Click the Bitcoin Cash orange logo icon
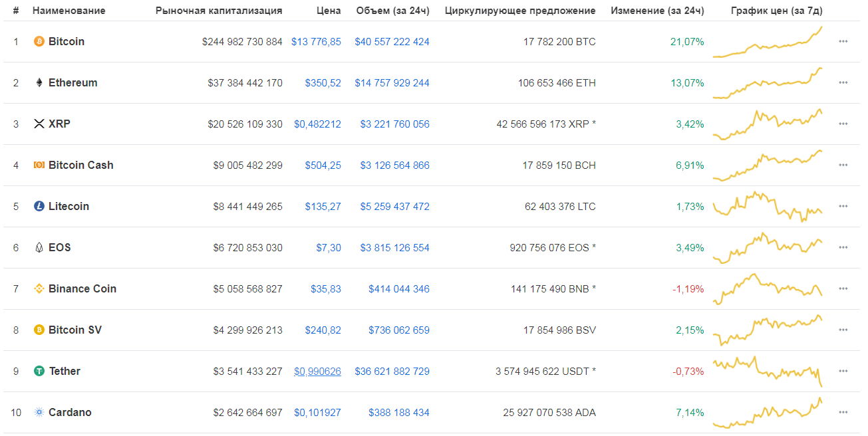 39,165
